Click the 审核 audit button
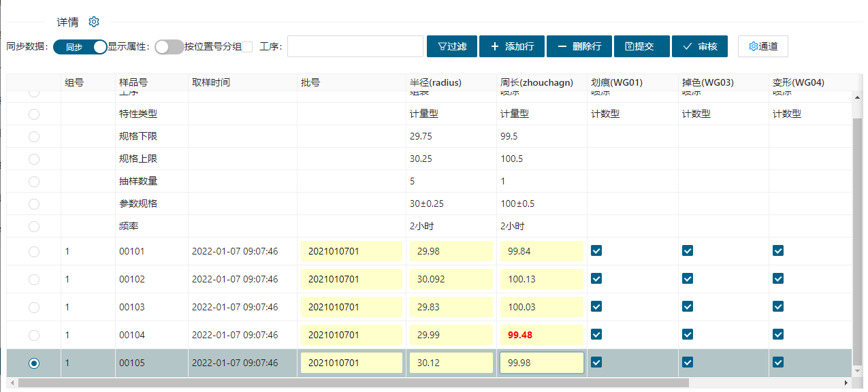This screenshot has height=392, width=868. pyautogui.click(x=700, y=46)
